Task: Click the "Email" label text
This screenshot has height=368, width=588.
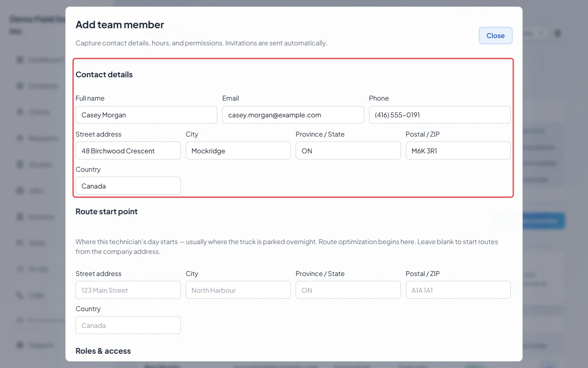Action: (230, 98)
